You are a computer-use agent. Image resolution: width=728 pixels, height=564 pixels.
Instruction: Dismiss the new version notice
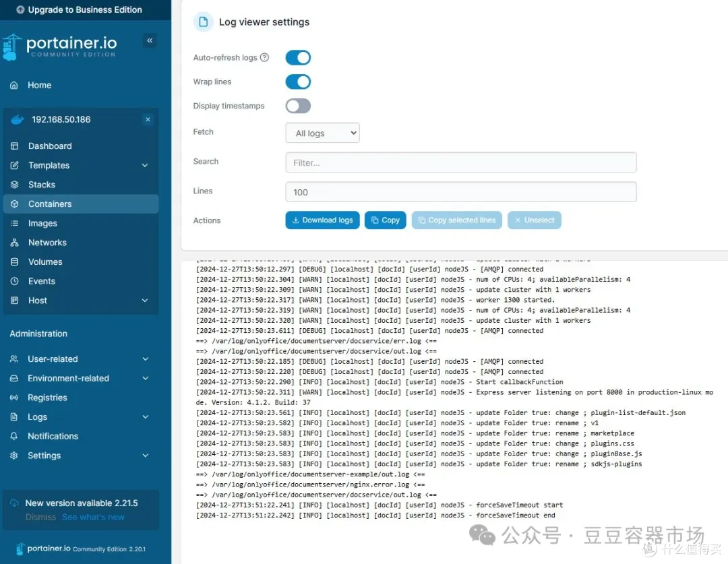tap(40, 517)
